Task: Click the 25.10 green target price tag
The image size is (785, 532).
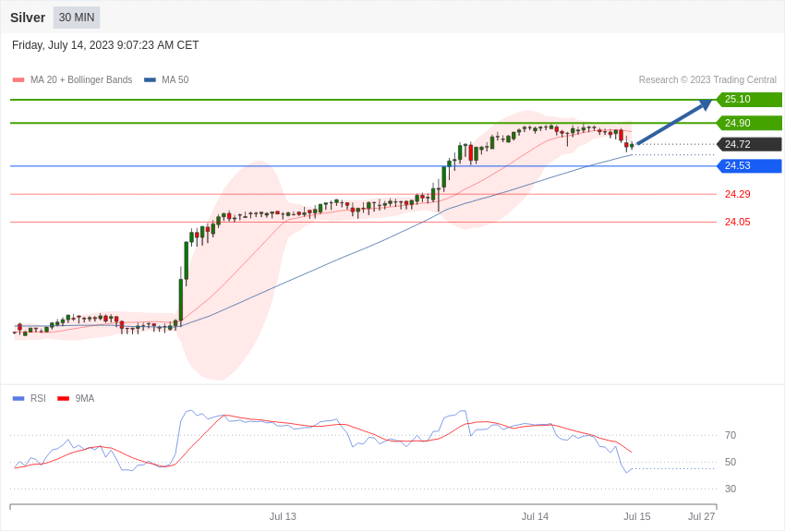Action: (x=749, y=99)
